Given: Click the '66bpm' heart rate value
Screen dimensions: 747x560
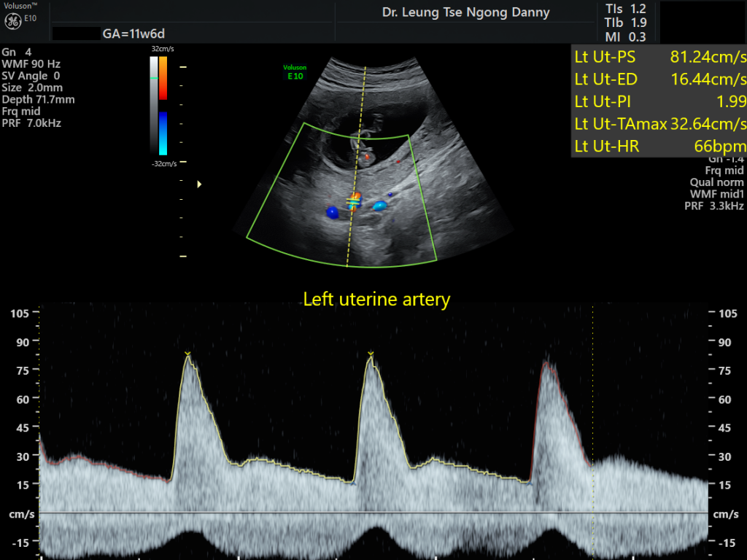Looking at the screenshot, I should pos(720,146).
